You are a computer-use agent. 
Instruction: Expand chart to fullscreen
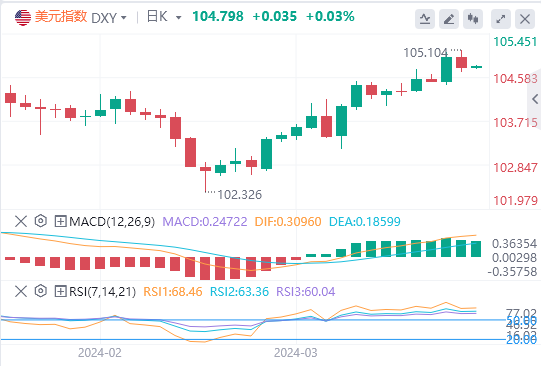tap(501, 19)
